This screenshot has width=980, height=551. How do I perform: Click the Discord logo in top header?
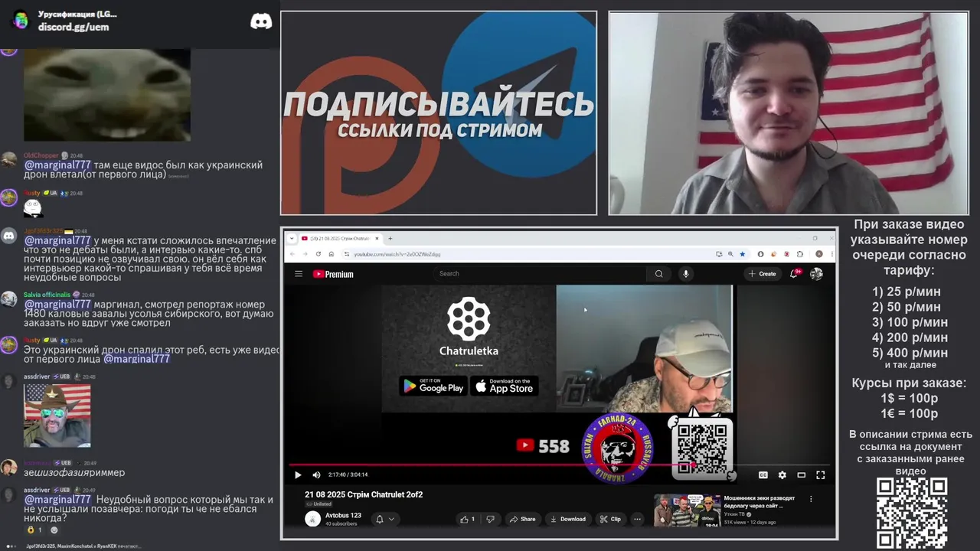261,21
